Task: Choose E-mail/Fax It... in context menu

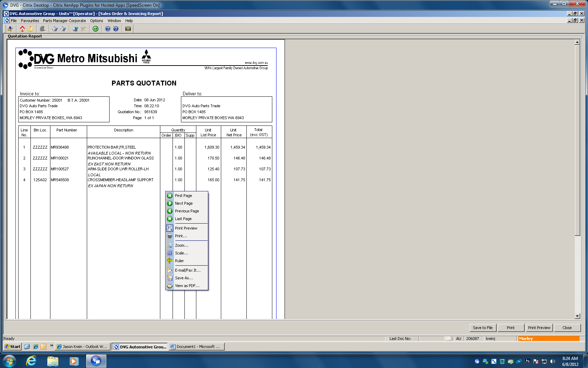Action: pos(187,270)
